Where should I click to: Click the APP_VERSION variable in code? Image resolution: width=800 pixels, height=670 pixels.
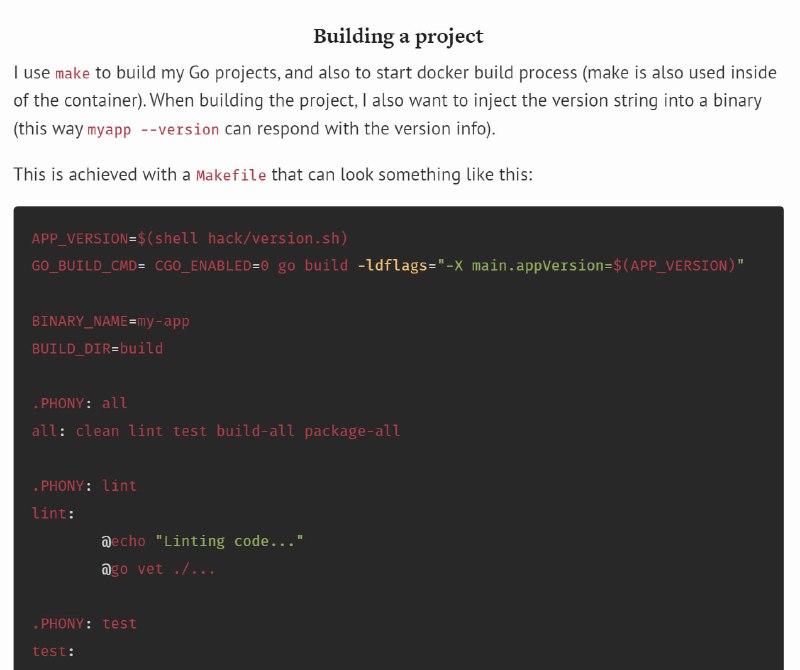click(x=80, y=239)
